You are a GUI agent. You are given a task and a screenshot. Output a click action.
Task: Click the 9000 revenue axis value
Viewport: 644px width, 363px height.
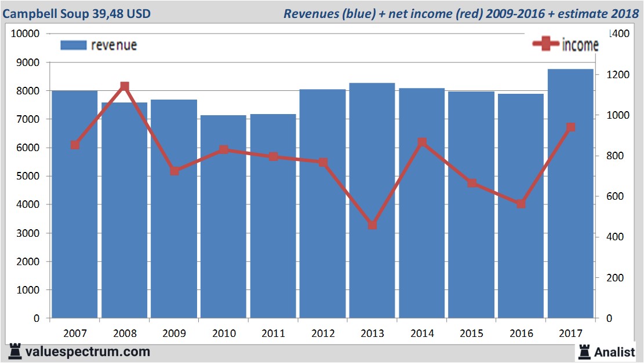tap(28, 63)
